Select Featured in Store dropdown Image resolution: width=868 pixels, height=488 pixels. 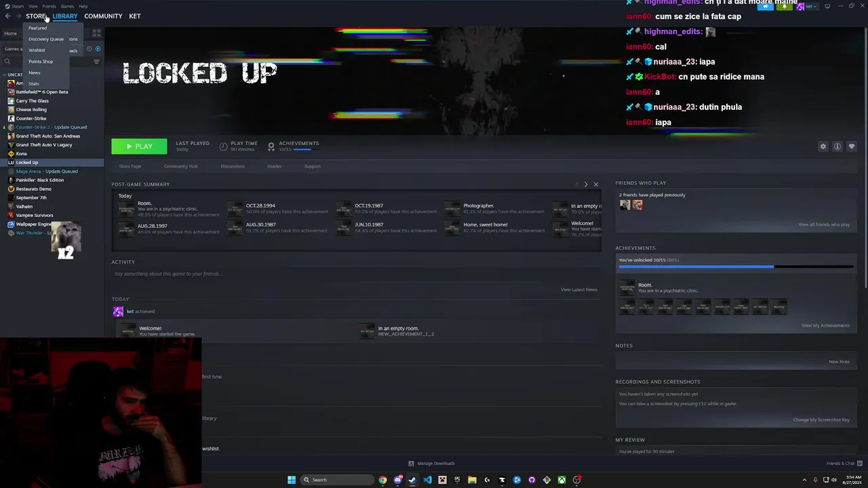tap(38, 28)
